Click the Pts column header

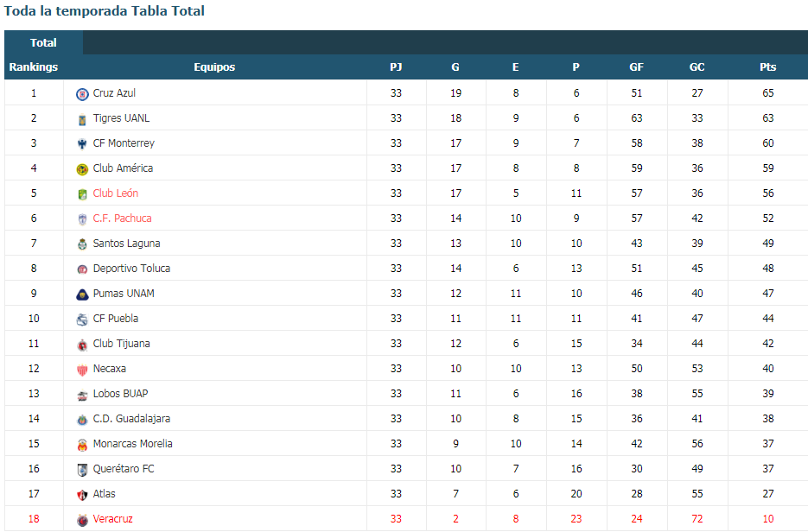(767, 67)
